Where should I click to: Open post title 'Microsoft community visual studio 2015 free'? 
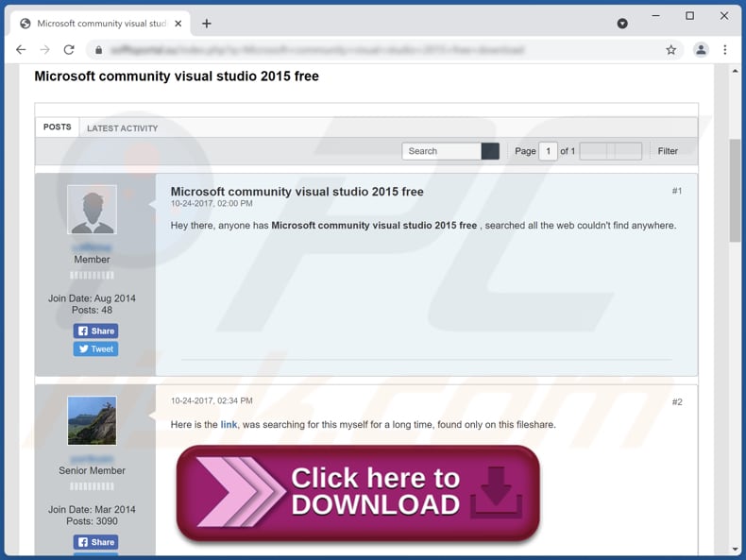click(297, 192)
